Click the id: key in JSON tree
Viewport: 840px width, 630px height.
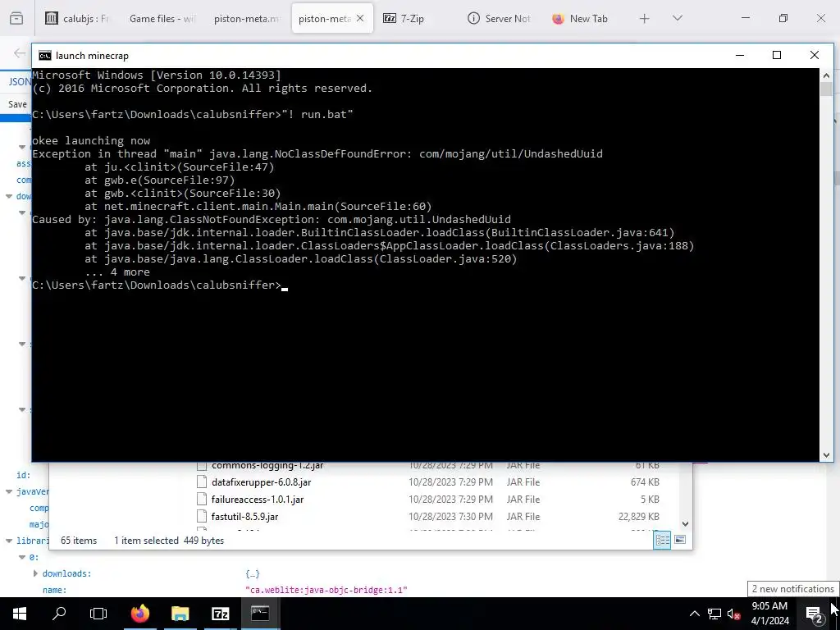tap(24, 475)
